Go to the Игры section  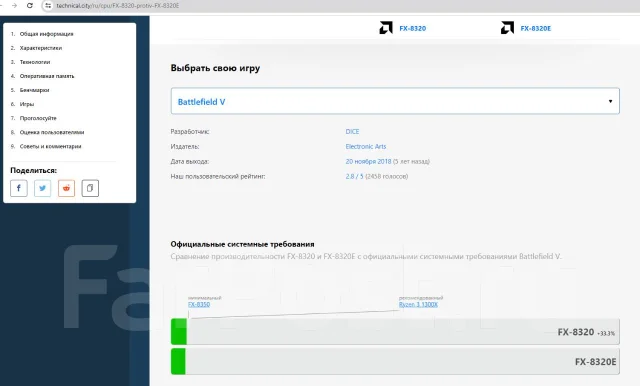point(27,104)
